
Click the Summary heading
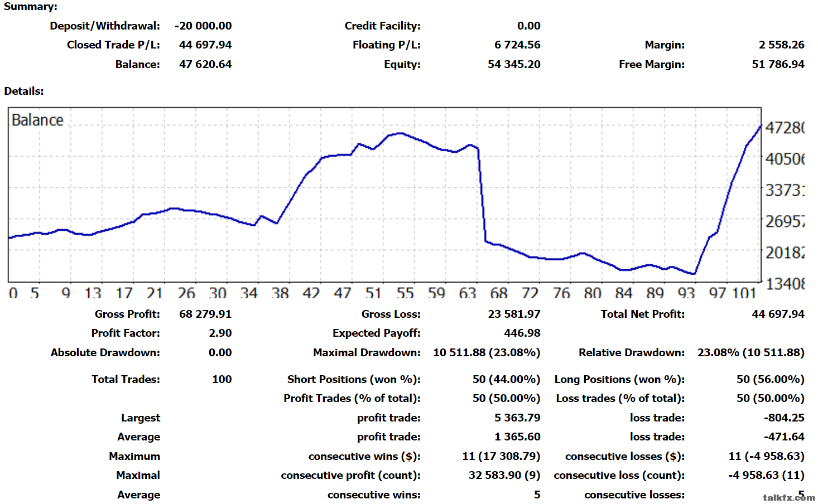[31, 7]
